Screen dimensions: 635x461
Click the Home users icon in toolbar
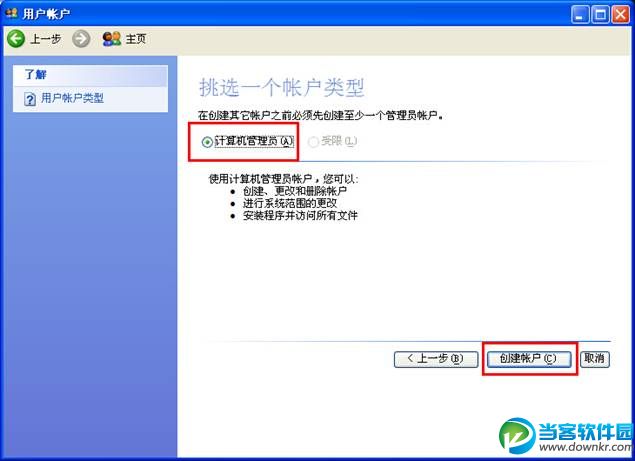112,39
